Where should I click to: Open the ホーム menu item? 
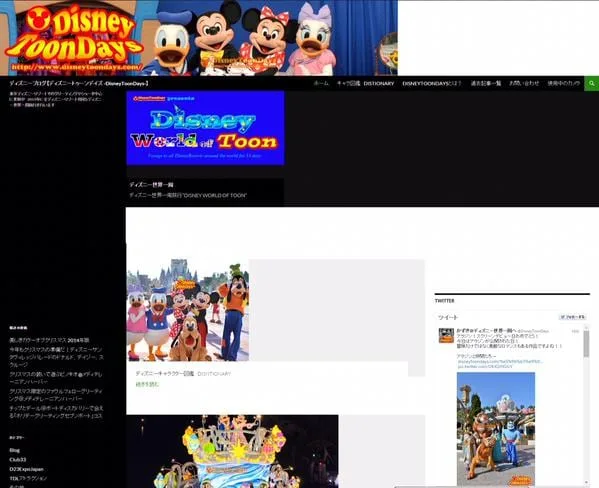[x=321, y=83]
